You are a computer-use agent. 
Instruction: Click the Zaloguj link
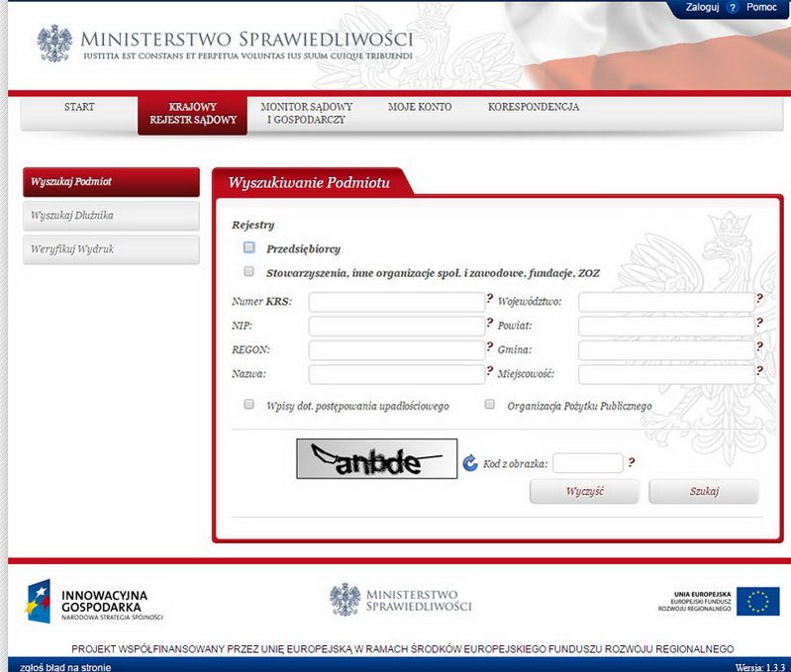[x=702, y=7]
